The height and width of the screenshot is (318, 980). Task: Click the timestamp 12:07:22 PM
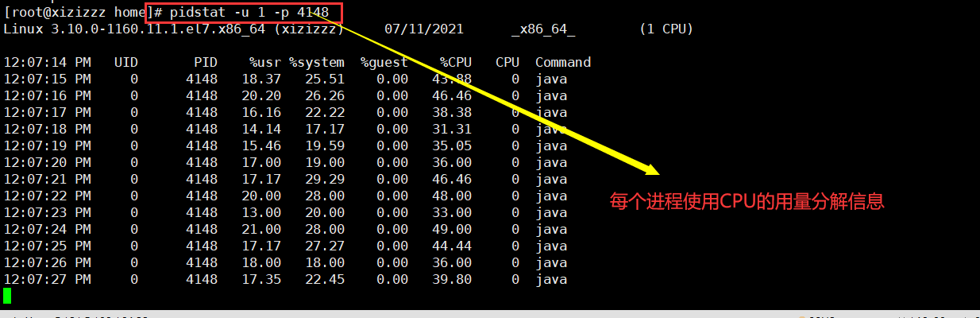[x=47, y=196]
